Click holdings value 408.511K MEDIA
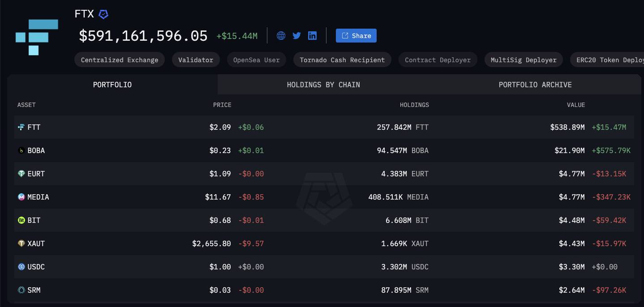 coord(399,197)
